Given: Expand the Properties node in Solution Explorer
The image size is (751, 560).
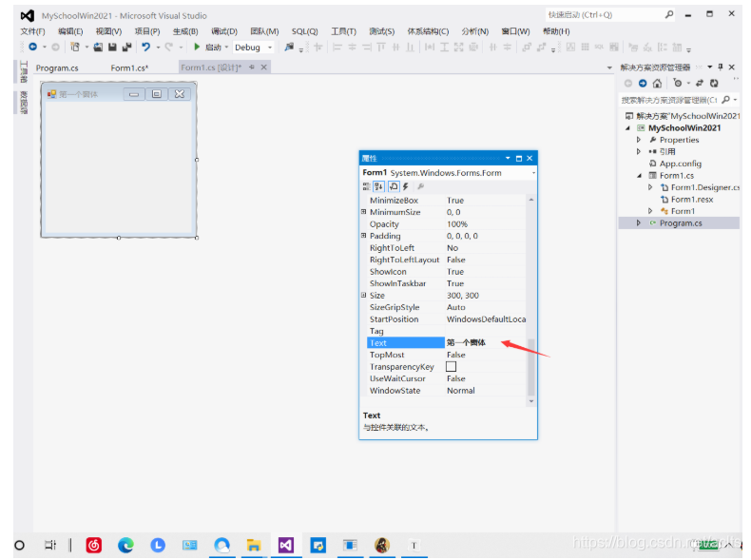Looking at the screenshot, I should click(x=639, y=140).
